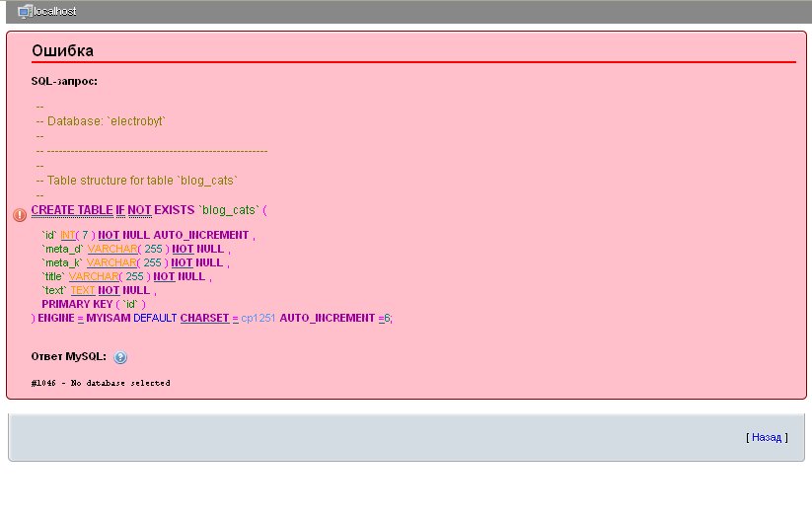Click the equals sign before 6
812x520 pixels.
pos(381,319)
